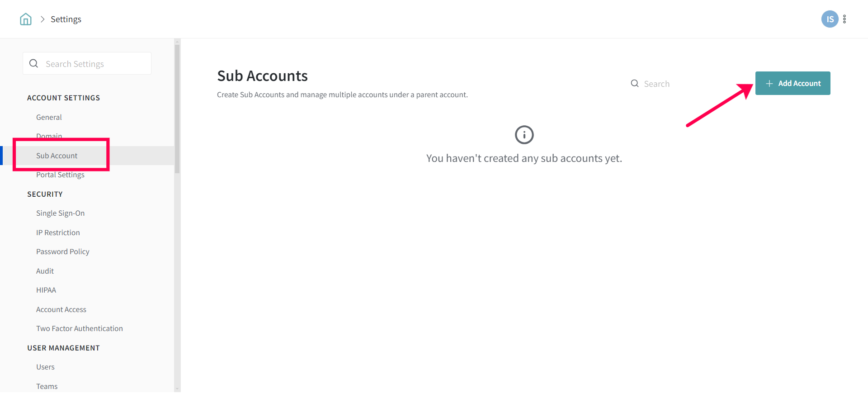Select IP Restriction in Security

click(58, 232)
